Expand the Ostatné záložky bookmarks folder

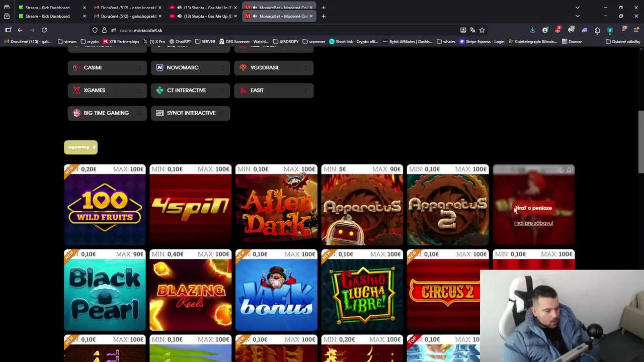coord(623,42)
